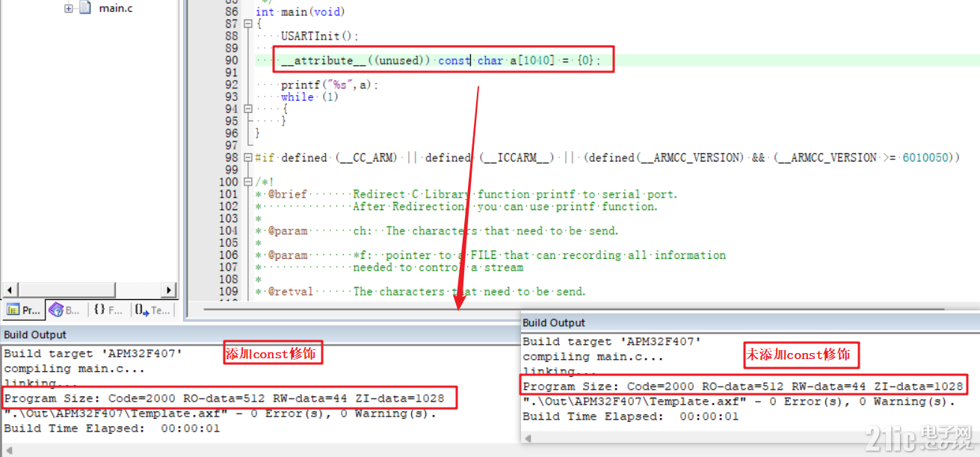
Task: Click "compiling main.c..." in overlaid Build Output
Action: point(594,357)
